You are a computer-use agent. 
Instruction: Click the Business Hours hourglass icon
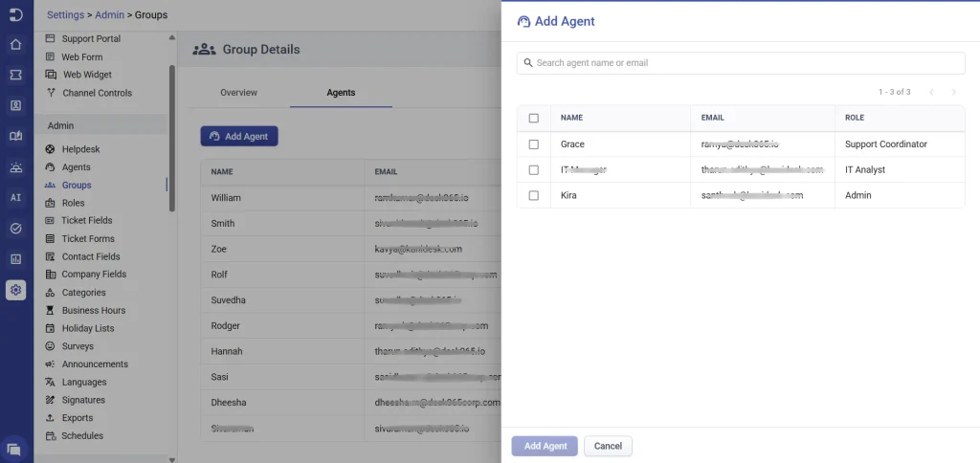click(x=50, y=311)
